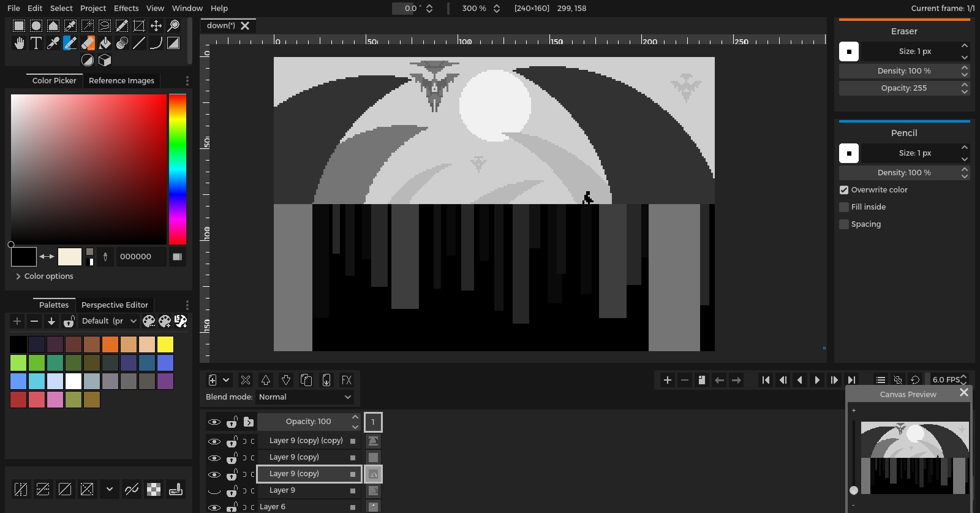This screenshot has height=513, width=980.
Task: Swap the left and right colors
Action: click(x=47, y=257)
